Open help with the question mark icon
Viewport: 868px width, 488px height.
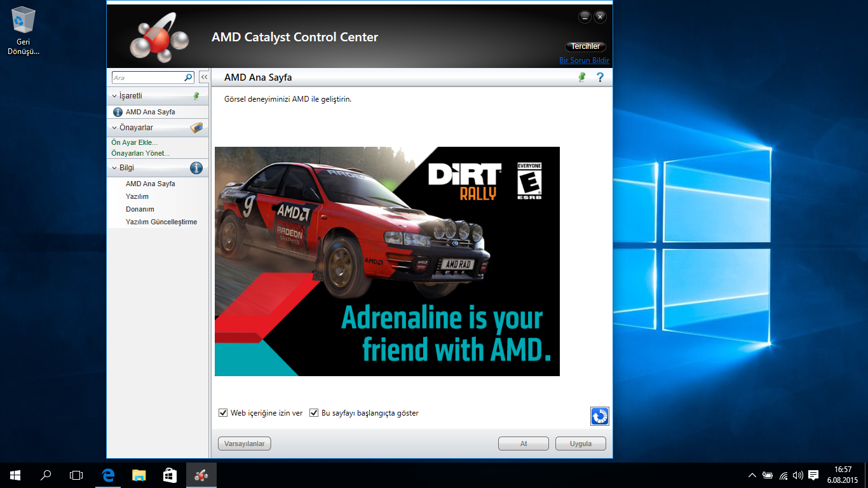point(600,78)
